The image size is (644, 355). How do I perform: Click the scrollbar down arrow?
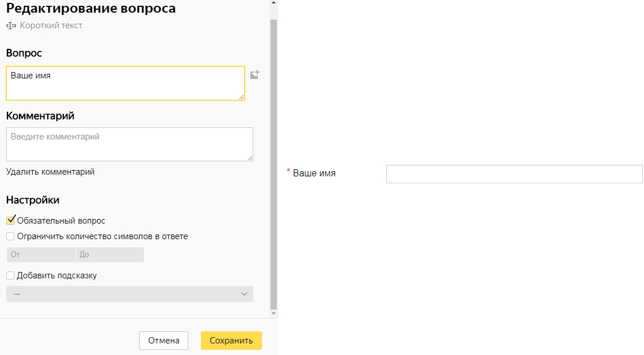273,313
